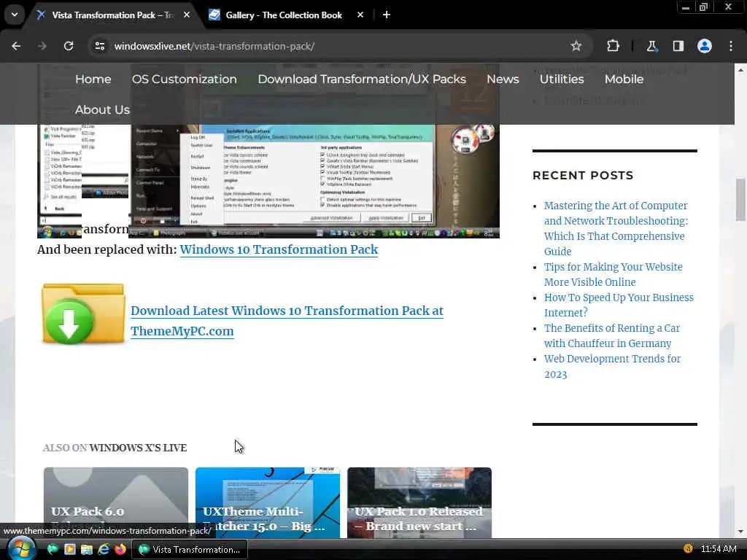Open the OS Customization menu
The image size is (747, 560).
coord(185,79)
